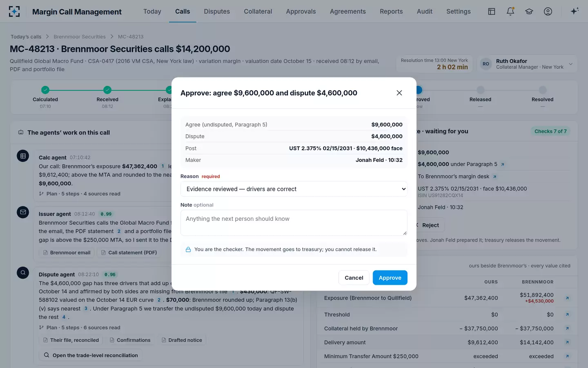Open source link on Threshold row
The image size is (588, 368).
567,314
